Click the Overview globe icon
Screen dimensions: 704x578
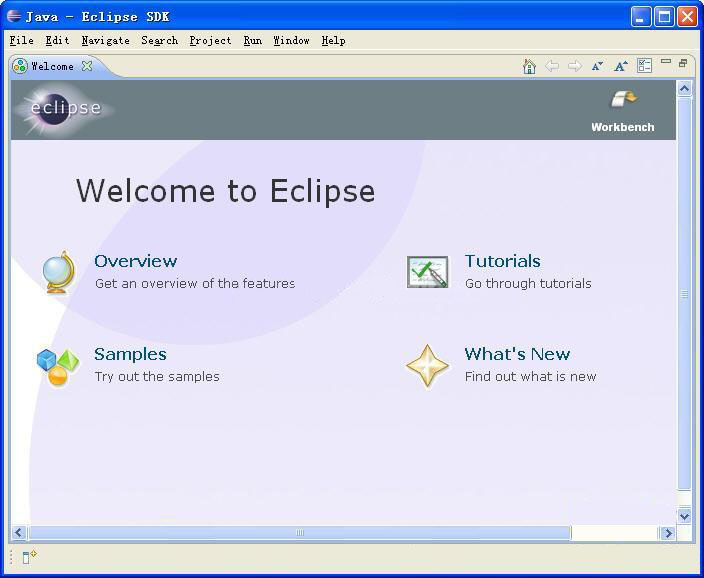point(59,272)
